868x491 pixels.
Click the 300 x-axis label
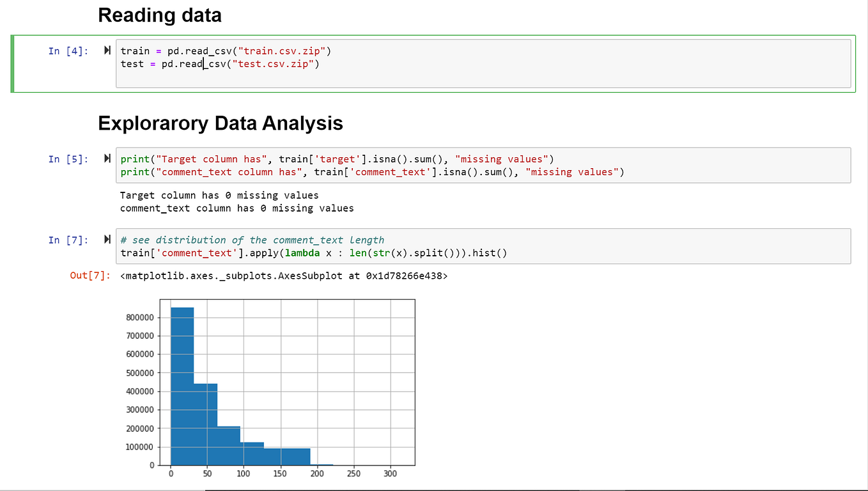pos(390,474)
